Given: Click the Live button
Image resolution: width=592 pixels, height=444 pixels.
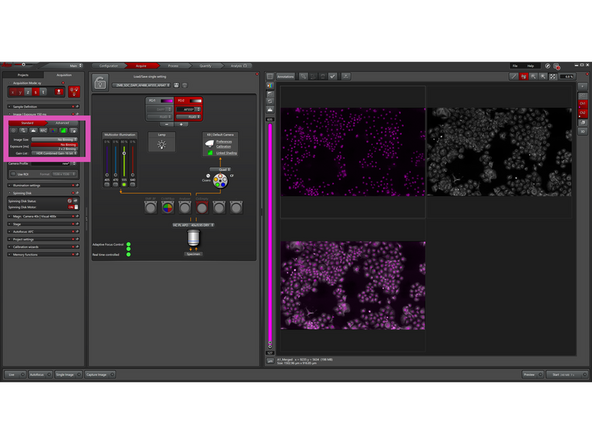Looking at the screenshot, I should (15, 375).
